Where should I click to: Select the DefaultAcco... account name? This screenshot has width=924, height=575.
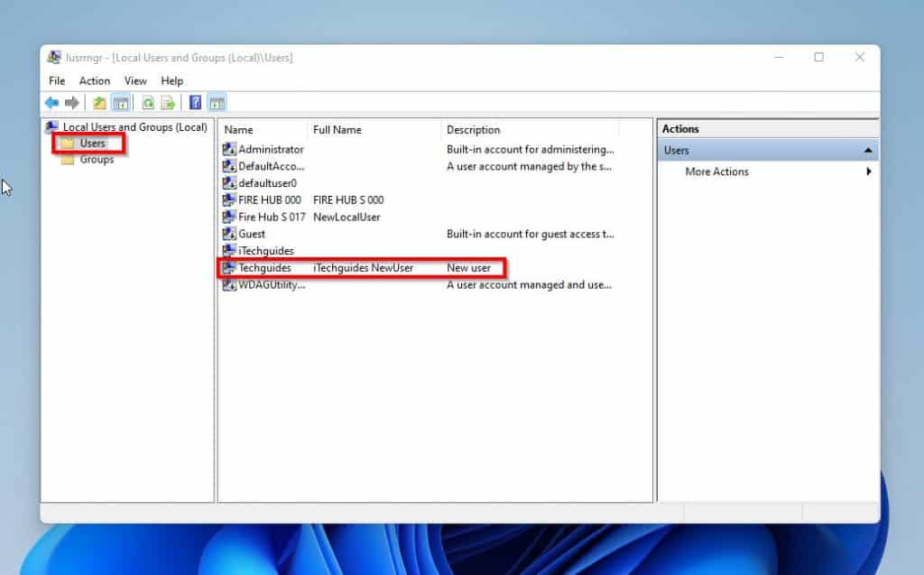pyautogui.click(x=271, y=166)
